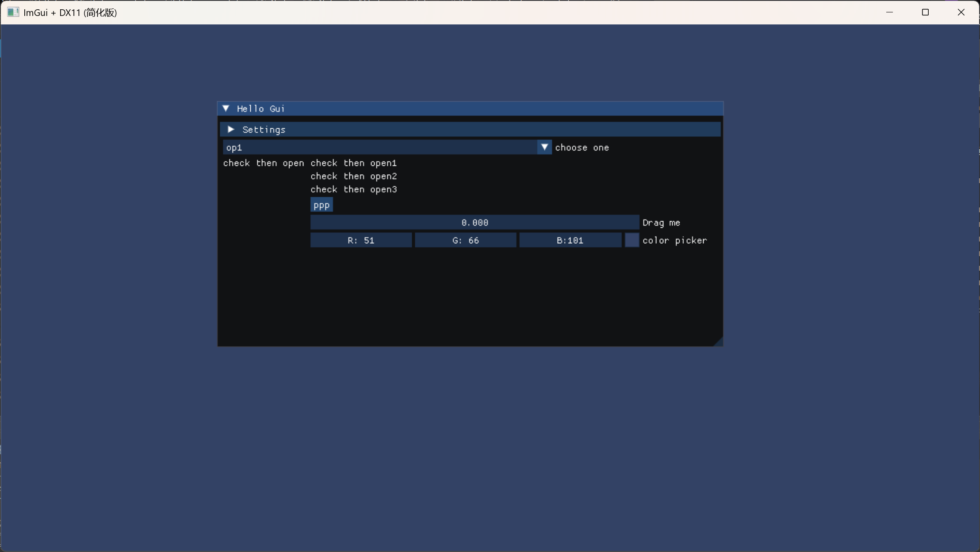980x552 pixels.
Task: Click the Drag me value field
Action: pyautogui.click(x=474, y=222)
